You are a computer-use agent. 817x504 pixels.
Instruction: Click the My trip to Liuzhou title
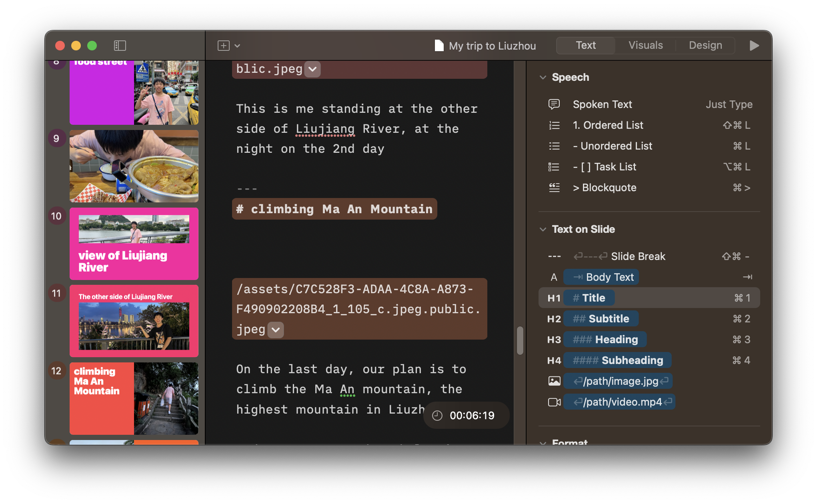tap(492, 46)
